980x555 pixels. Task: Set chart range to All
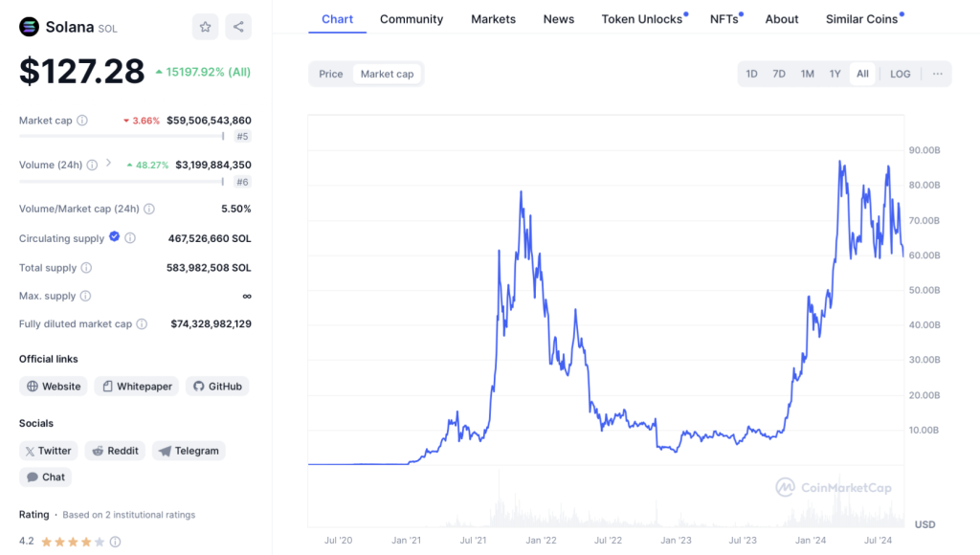(862, 74)
